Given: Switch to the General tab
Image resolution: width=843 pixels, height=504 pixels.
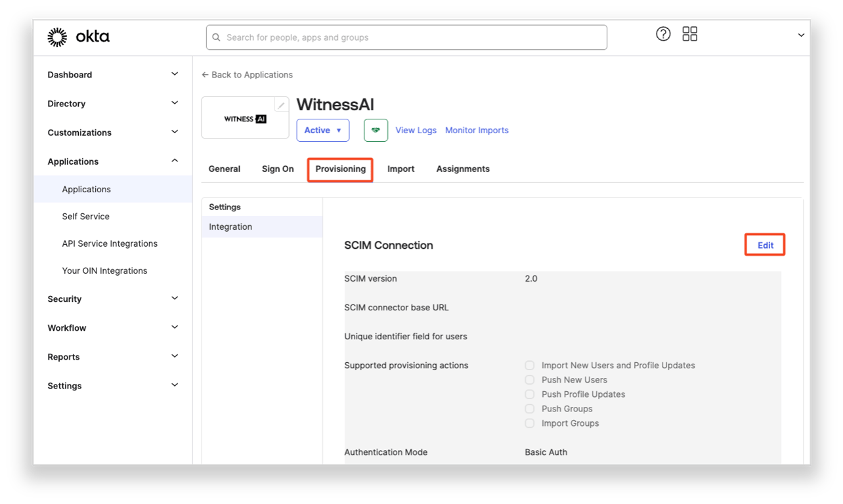Looking at the screenshot, I should [225, 169].
